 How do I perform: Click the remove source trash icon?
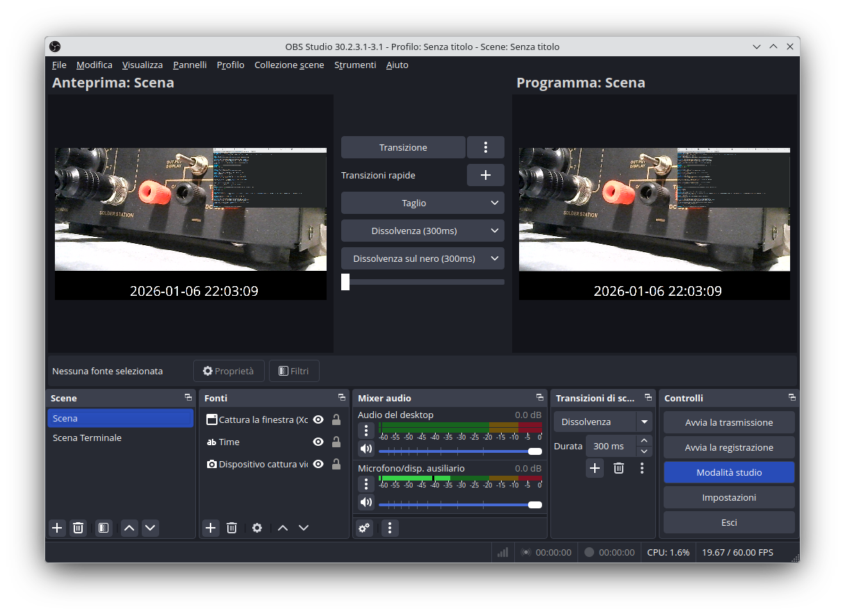232,528
